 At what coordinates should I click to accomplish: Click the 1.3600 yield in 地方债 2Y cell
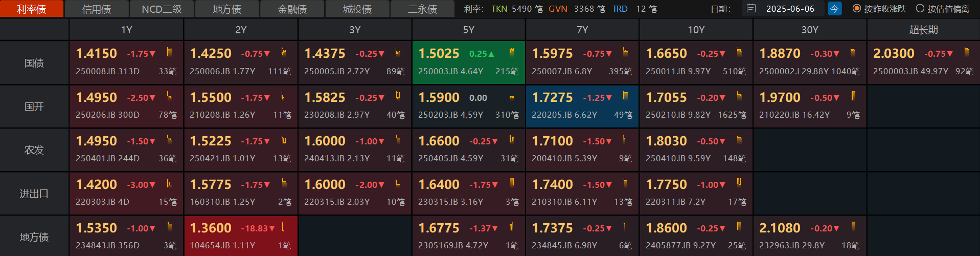tap(211, 228)
